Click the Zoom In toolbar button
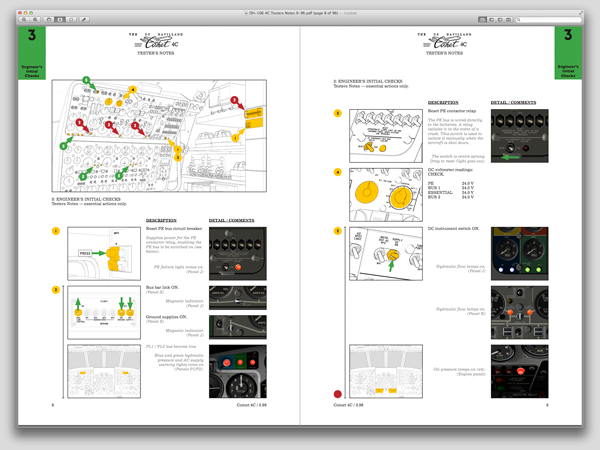The height and width of the screenshot is (450, 600). point(35,19)
